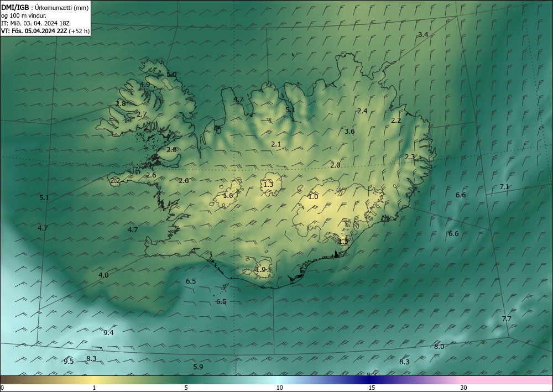
Task: Click the 7.1 value label
Action: click(504, 187)
